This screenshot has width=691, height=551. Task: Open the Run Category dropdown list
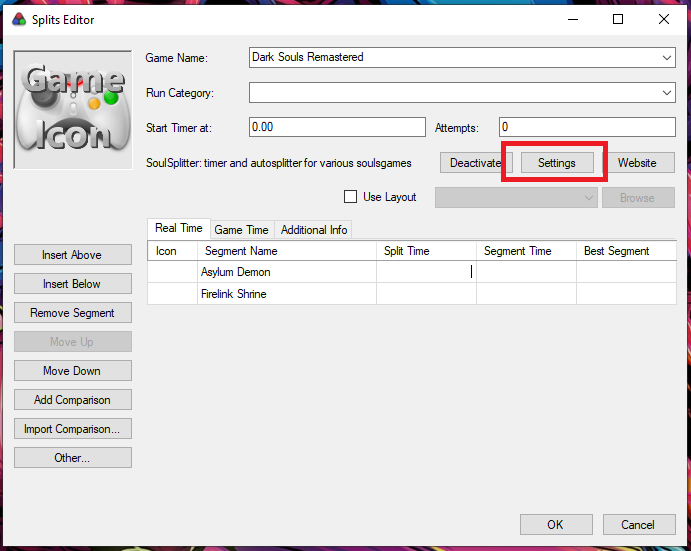pos(667,93)
